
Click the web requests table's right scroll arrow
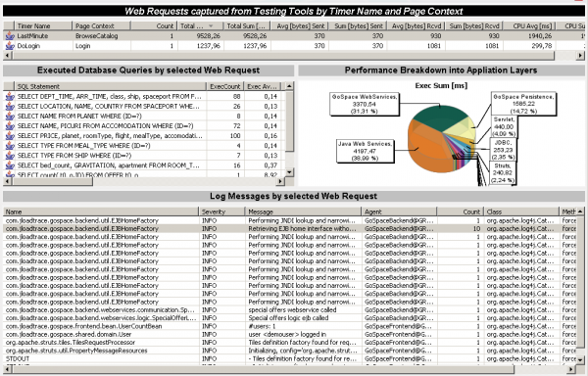coord(580,56)
